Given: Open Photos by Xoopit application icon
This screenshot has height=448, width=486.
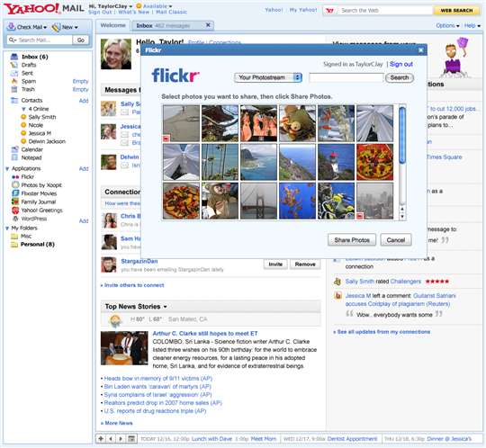Looking at the screenshot, I should (x=15, y=184).
